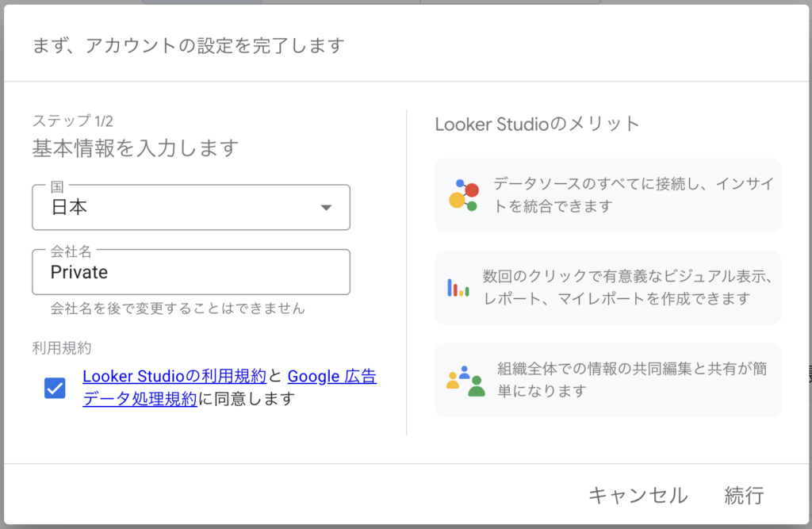Click the dialog title アカウントの設定を完了します
The width and height of the screenshot is (812, 529).
tap(189, 45)
